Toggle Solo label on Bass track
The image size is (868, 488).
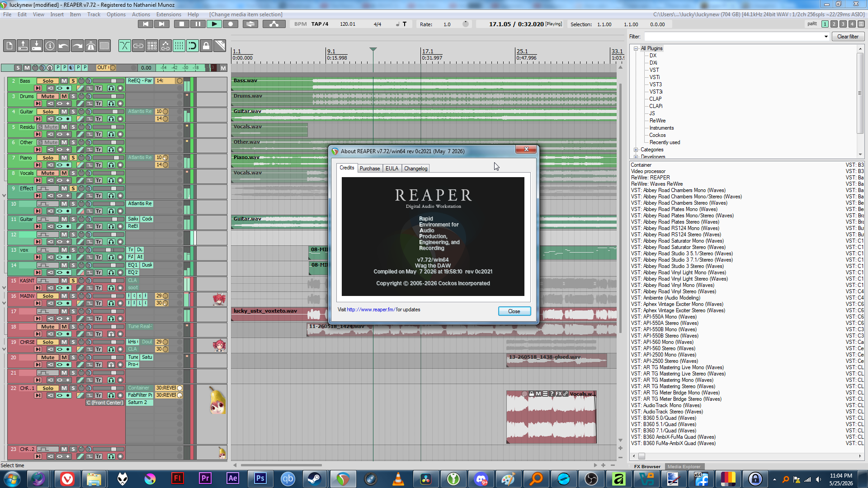point(48,81)
